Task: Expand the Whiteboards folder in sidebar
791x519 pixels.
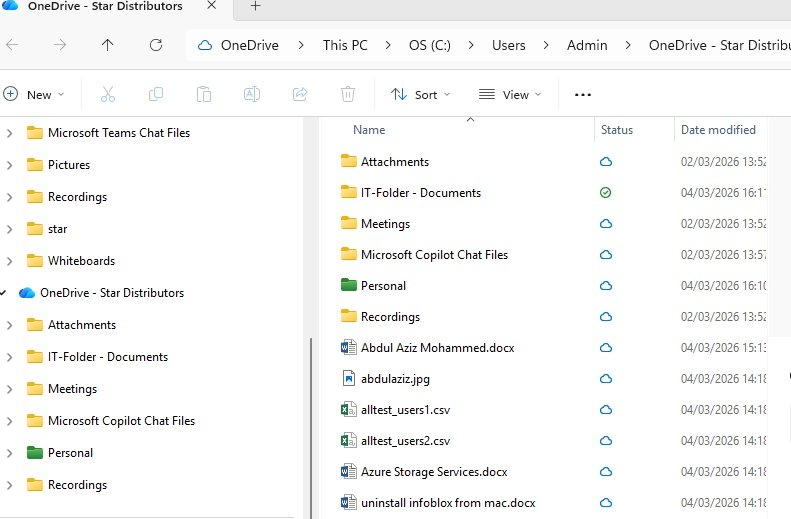Action: [x=9, y=261]
